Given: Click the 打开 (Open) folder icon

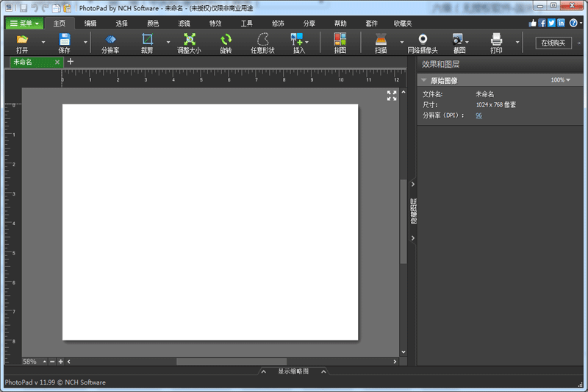Looking at the screenshot, I should click(x=22, y=40).
